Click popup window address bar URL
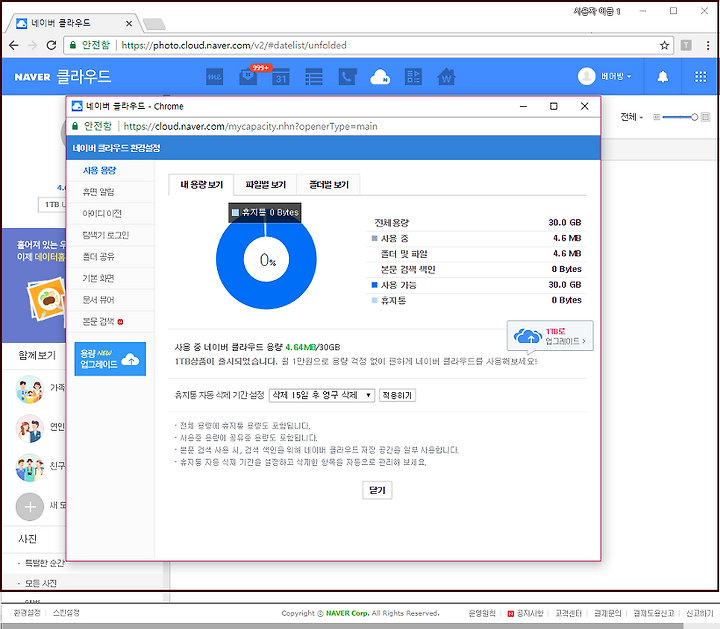Screen dimensions: 720x629 250,126
